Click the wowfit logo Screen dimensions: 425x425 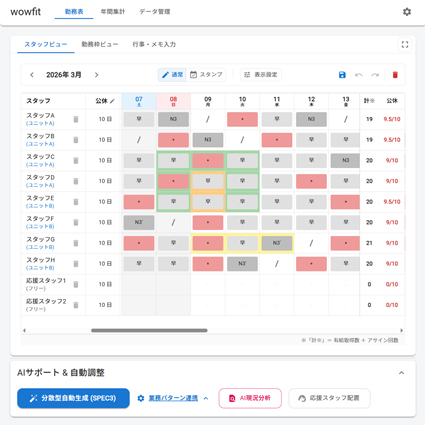coord(26,12)
